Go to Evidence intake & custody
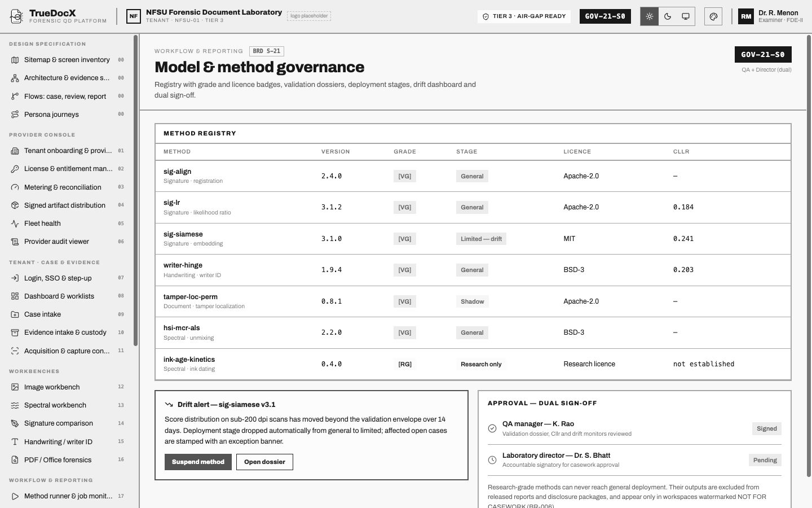Viewport: 812px width, 508px height. click(67, 332)
